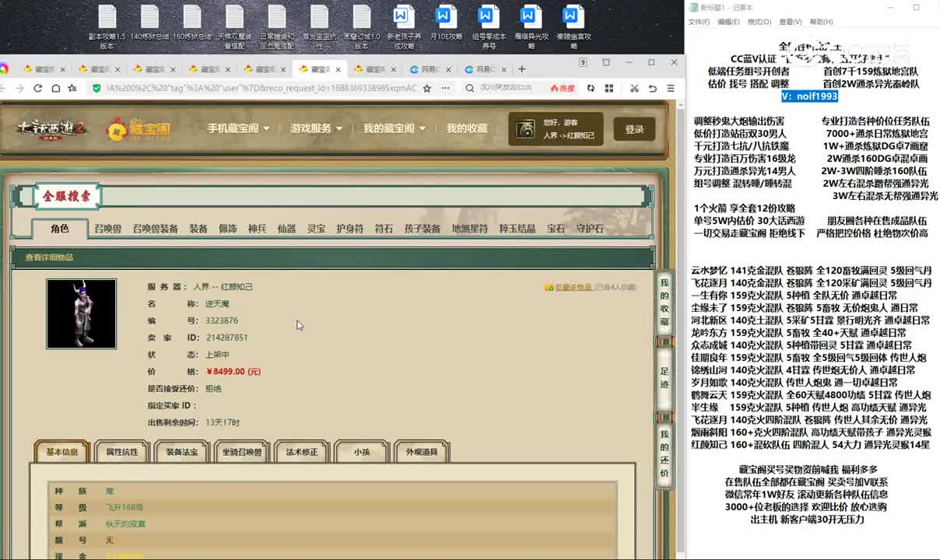Open the browser extensions grid icon
This screenshot has width=940, height=560.
[x=609, y=89]
